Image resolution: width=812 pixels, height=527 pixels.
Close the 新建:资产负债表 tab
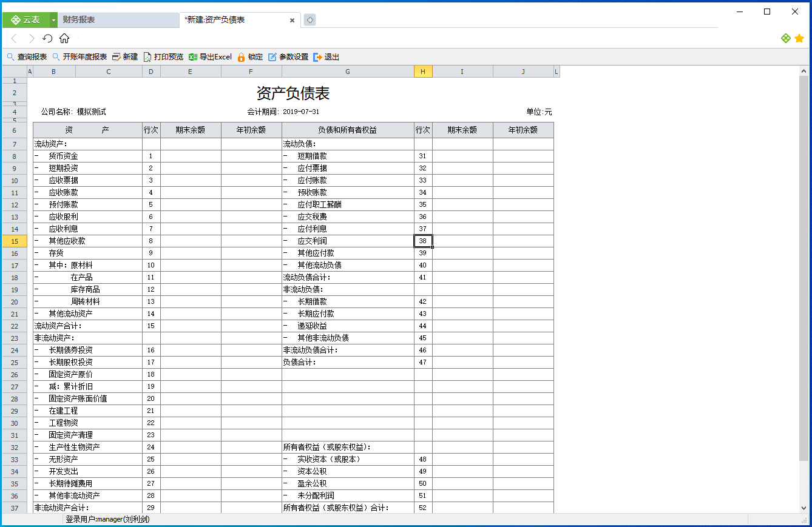[x=292, y=20]
